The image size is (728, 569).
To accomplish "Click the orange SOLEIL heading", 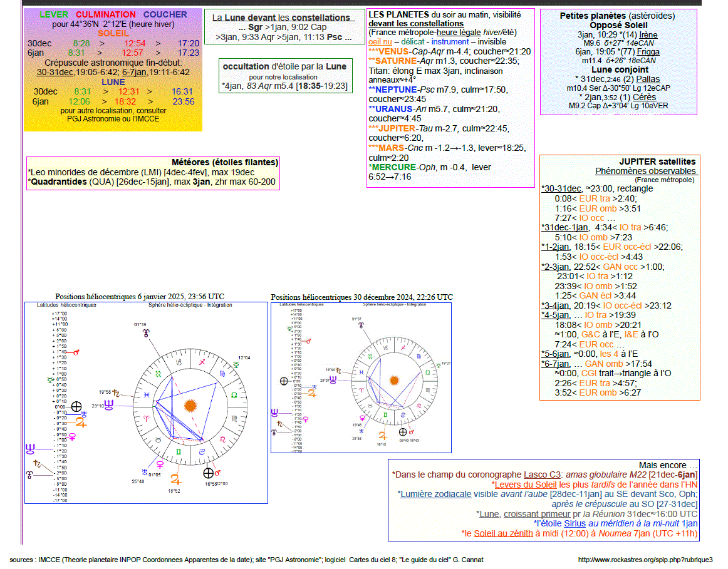I will tap(113, 33).
